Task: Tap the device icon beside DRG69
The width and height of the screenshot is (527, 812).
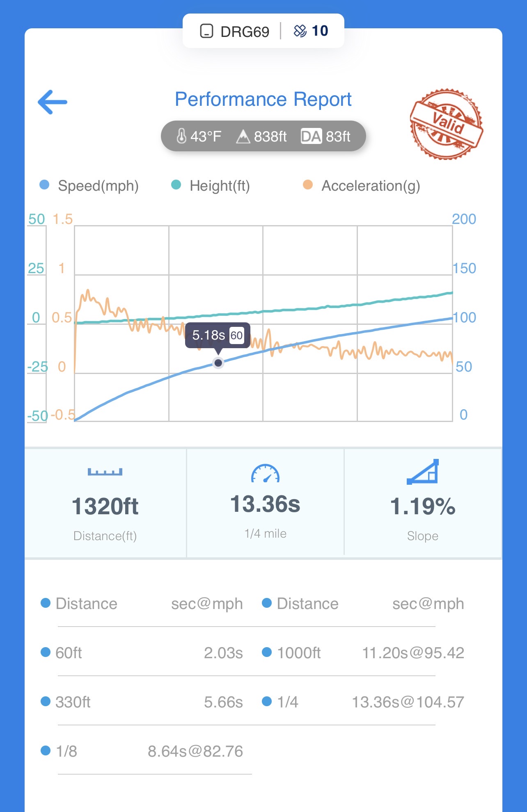Action: [x=206, y=31]
